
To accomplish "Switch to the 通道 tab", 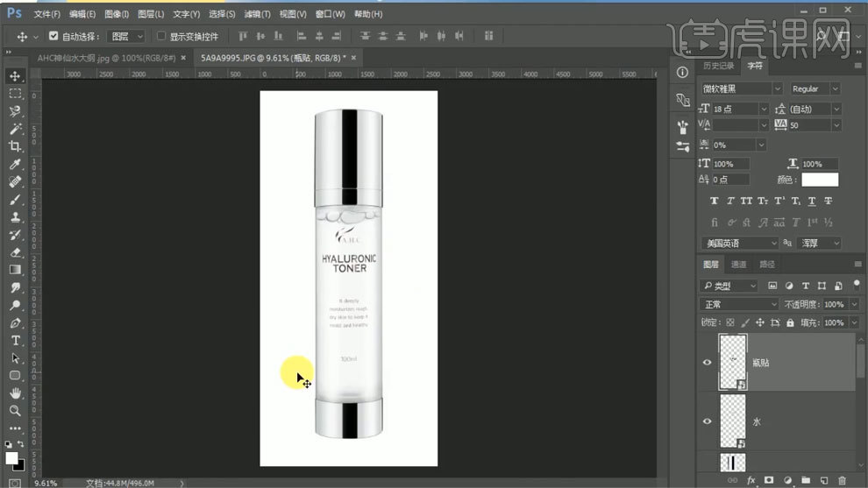I will (738, 265).
